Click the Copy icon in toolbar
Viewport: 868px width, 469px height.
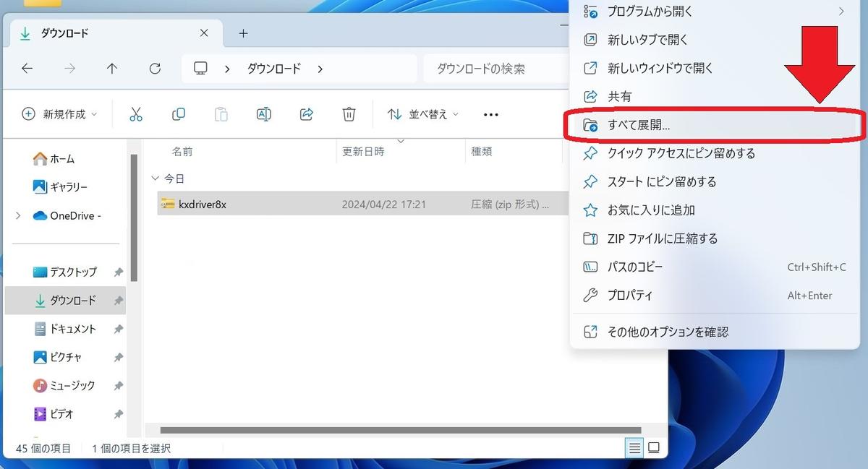(x=179, y=114)
